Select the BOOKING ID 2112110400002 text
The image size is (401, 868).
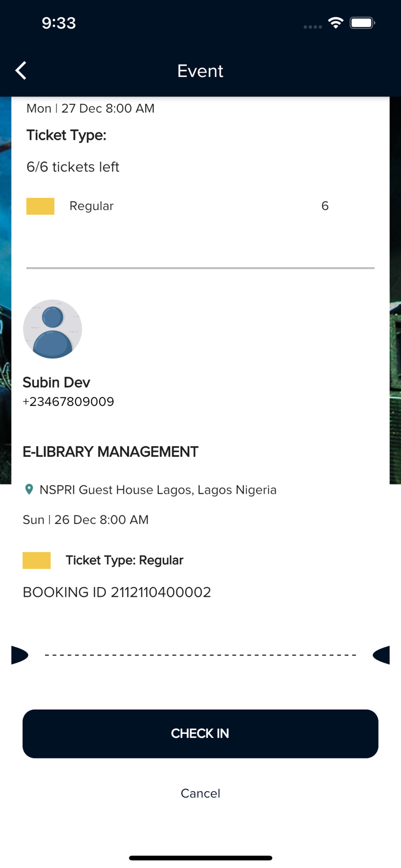point(117,592)
